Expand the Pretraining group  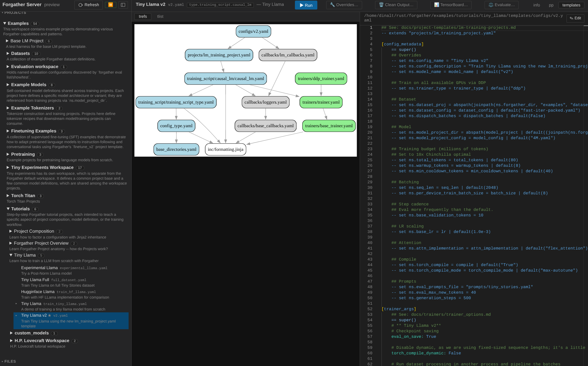pyautogui.click(x=8, y=154)
